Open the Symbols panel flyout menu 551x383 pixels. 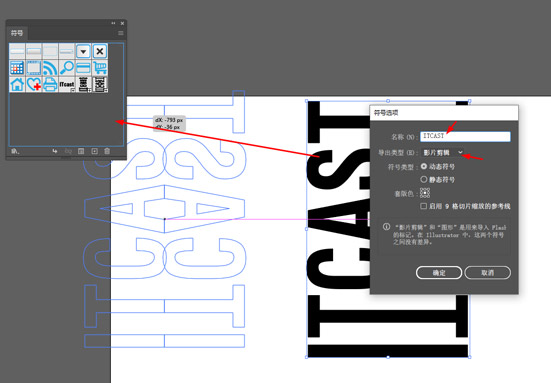[121, 33]
